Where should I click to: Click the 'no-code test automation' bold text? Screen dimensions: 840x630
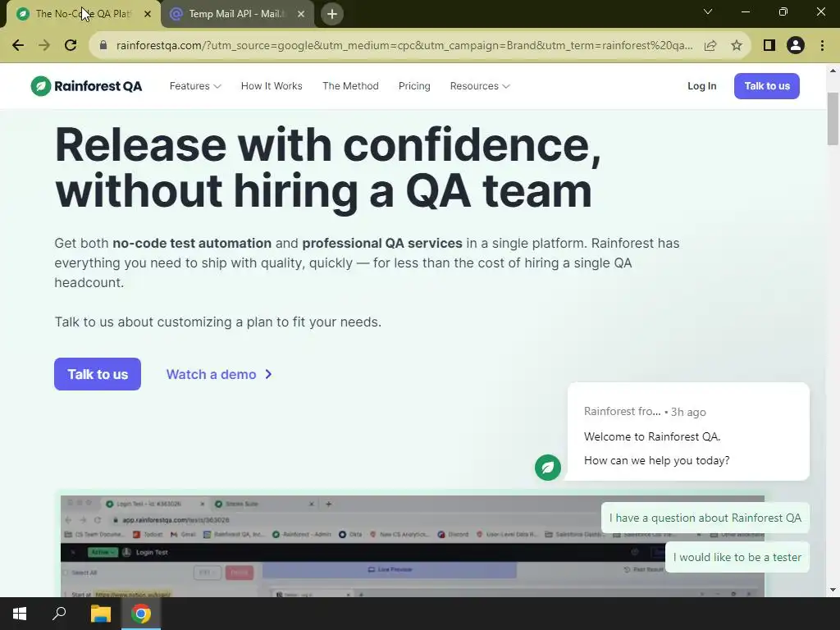coord(192,243)
